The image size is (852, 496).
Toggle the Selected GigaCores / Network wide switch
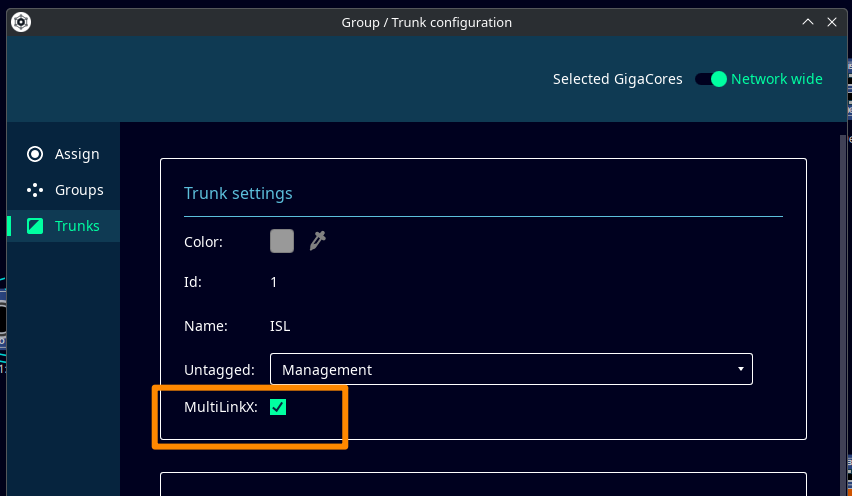711,79
